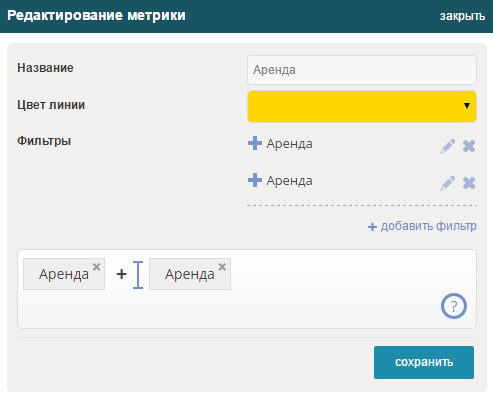The height and width of the screenshot is (399, 493).
Task: Click the first Аренда filter name
Action: [x=289, y=144]
